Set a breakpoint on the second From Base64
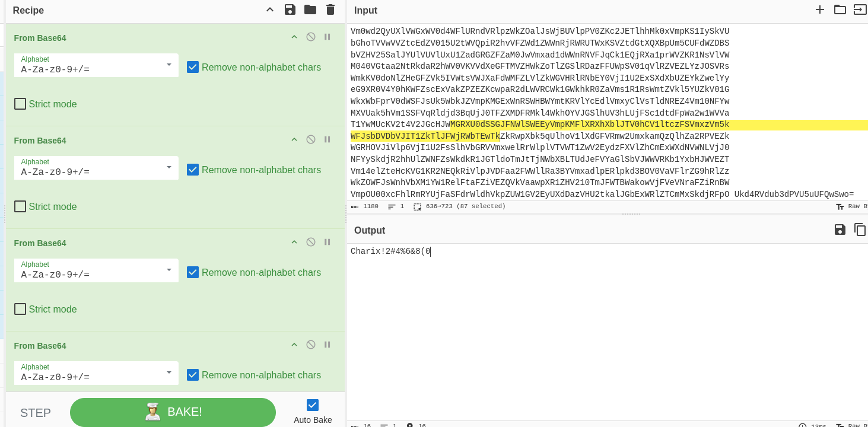This screenshot has height=427, width=868. pyautogui.click(x=327, y=139)
